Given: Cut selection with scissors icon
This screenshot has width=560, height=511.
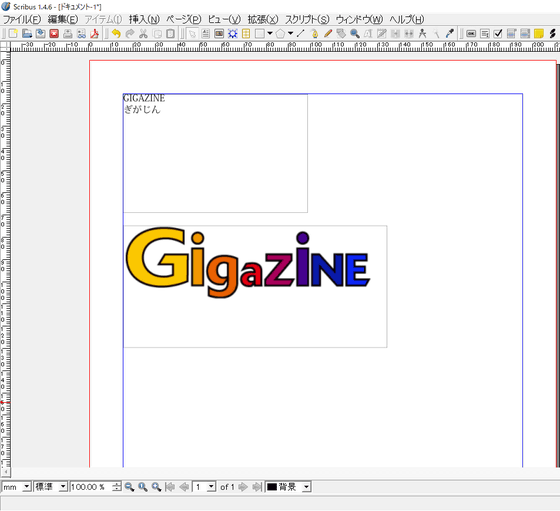Looking at the screenshot, I should (143, 34).
